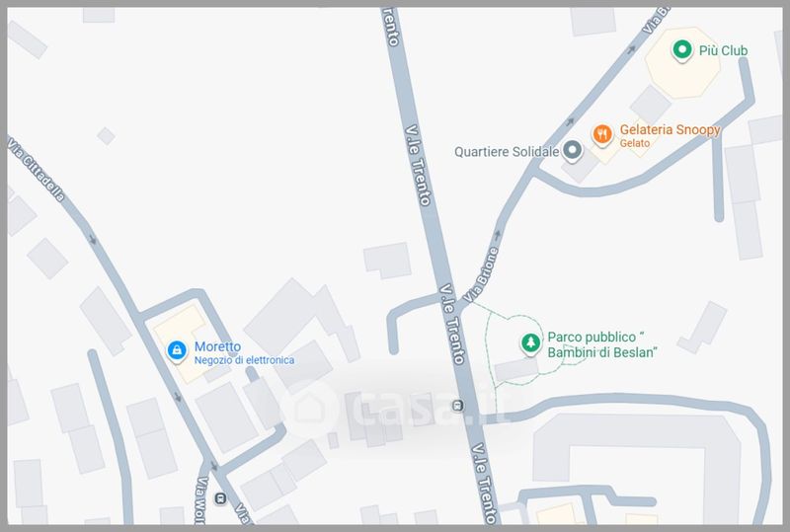
Task: Select the orange Gelateria Snoopy restaurant pin
Action: coord(602,135)
